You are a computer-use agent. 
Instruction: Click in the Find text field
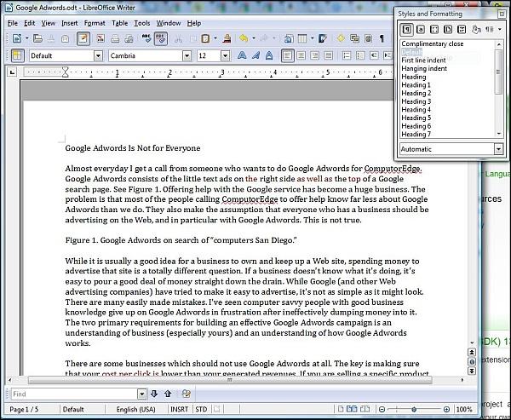[74, 394]
